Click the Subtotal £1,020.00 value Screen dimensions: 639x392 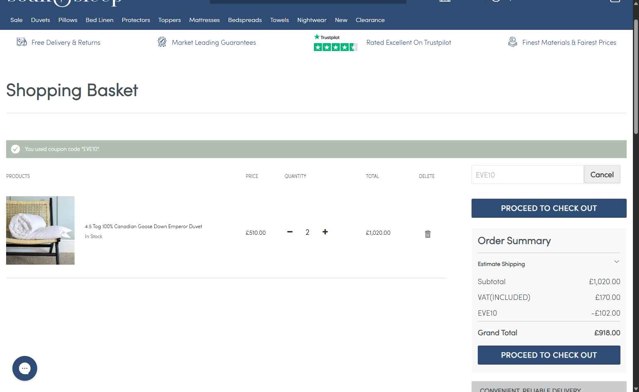pyautogui.click(x=605, y=282)
